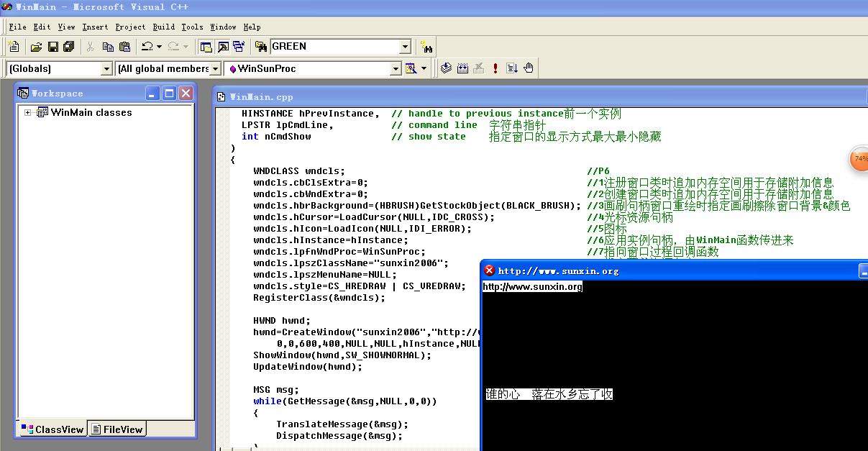Click the red exclamation Execute Program icon
The image size is (868, 451).
click(x=495, y=68)
